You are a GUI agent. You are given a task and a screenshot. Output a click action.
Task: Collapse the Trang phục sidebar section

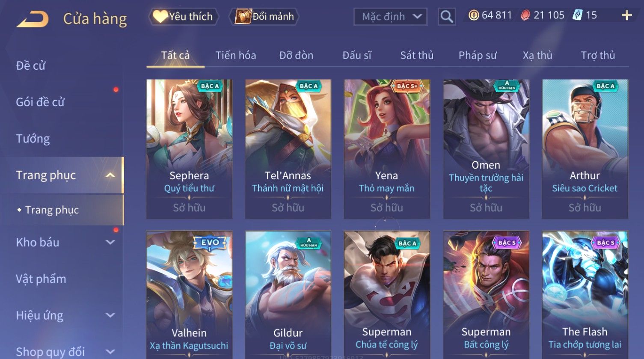coord(110,175)
